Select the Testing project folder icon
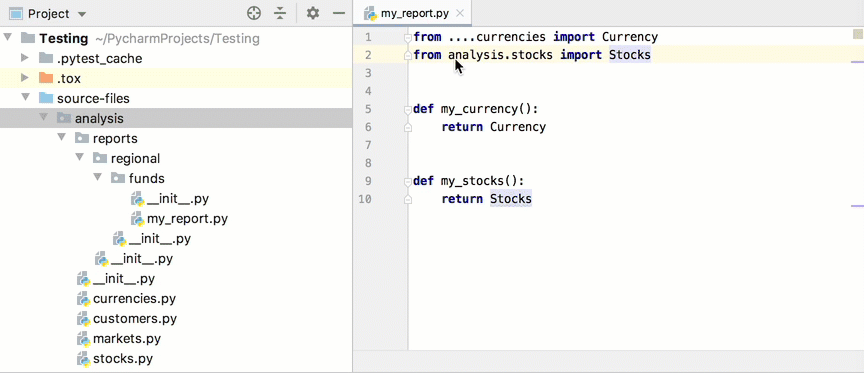The width and height of the screenshot is (864, 373). [28, 38]
